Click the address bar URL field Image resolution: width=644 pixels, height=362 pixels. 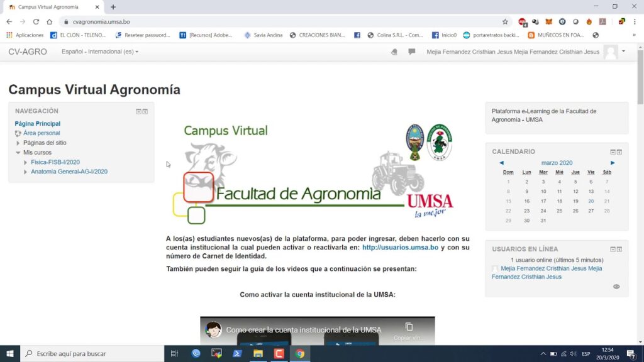click(284, 22)
